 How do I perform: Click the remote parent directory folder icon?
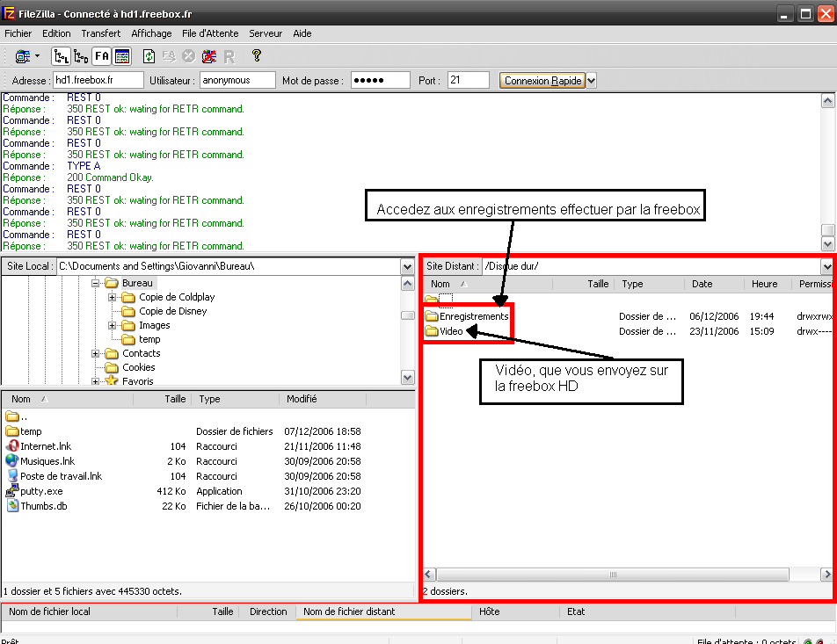pyautogui.click(x=432, y=300)
